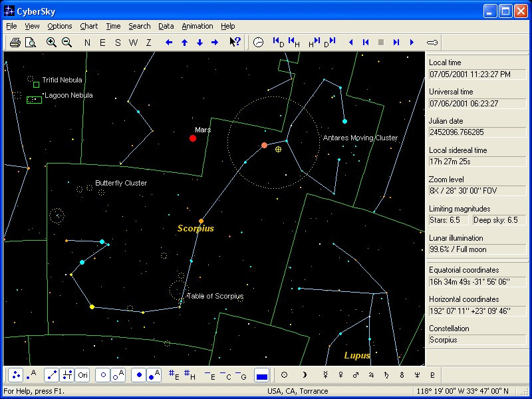Toggle deep sky object labels button

tap(118, 375)
